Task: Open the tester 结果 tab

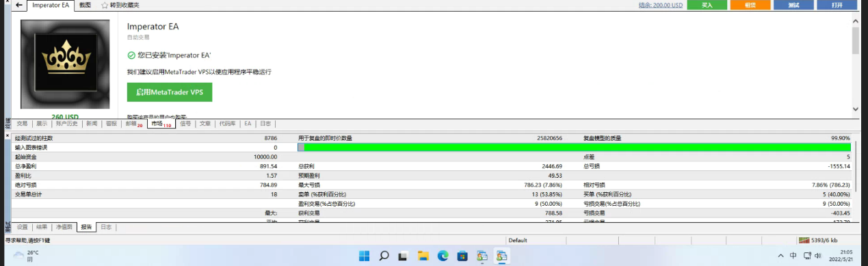Action: pyautogui.click(x=42, y=226)
